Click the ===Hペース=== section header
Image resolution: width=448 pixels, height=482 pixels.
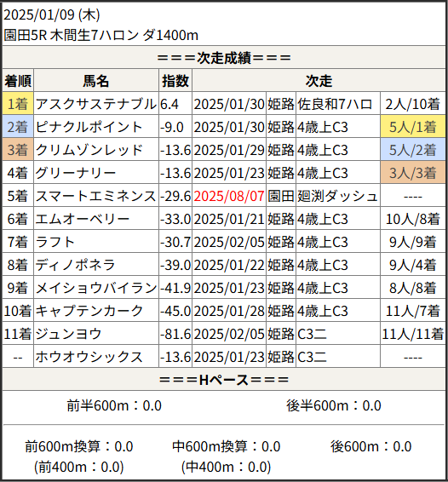point(224,380)
